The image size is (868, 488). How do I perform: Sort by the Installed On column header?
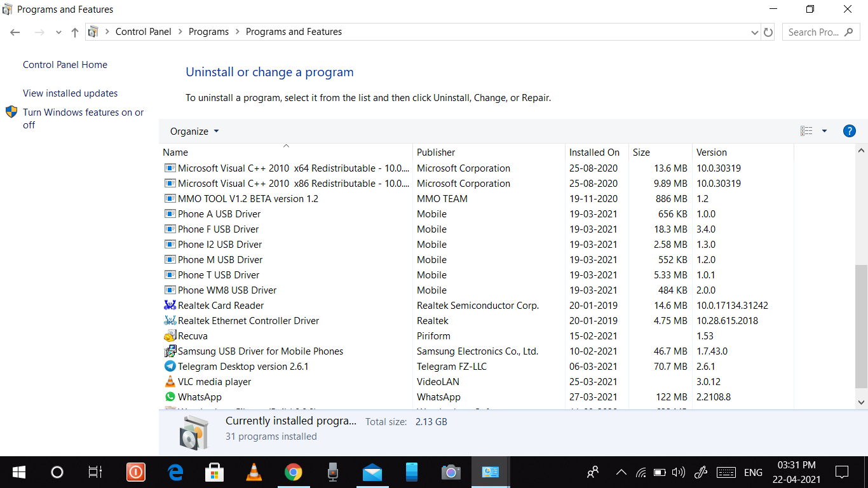click(x=597, y=152)
